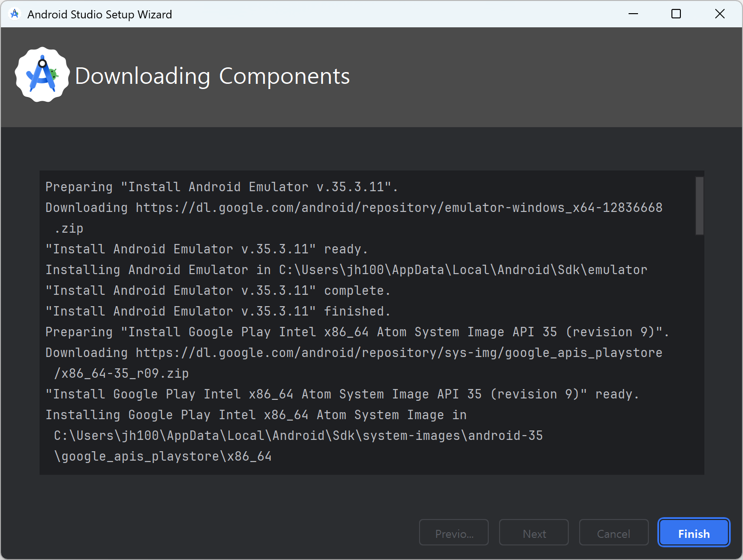The width and height of the screenshot is (743, 560).
Task: Click the '.zip' continuation line under the emulator URL
Action: (69, 228)
